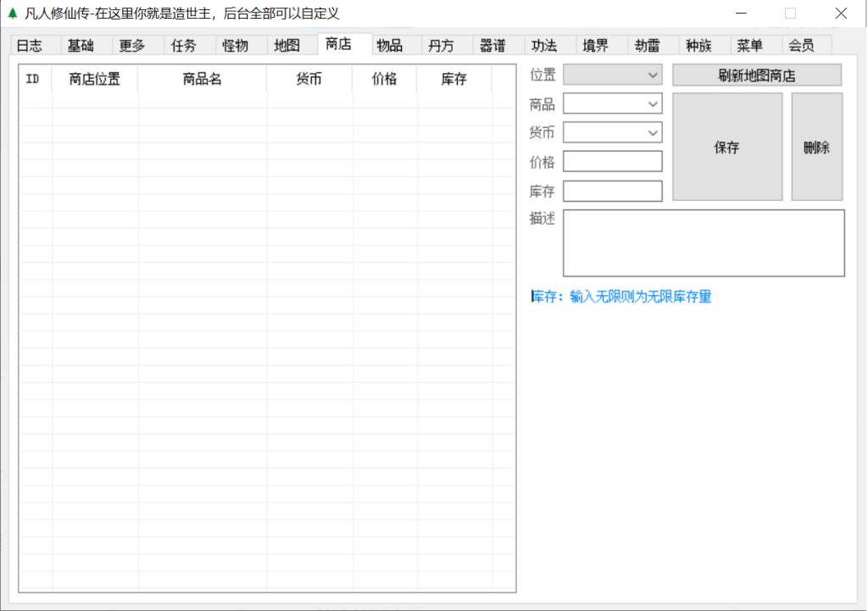
Task: Switch to the 日志 tab
Action: [30, 46]
